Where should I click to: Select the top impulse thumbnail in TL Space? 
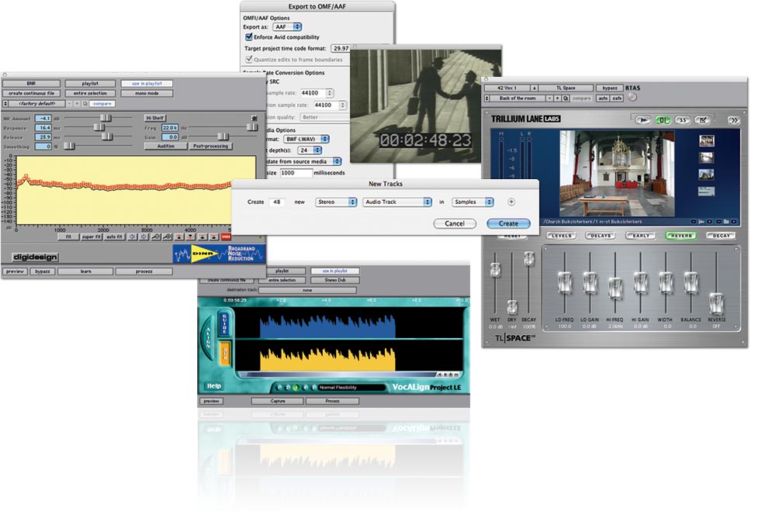[x=706, y=141]
